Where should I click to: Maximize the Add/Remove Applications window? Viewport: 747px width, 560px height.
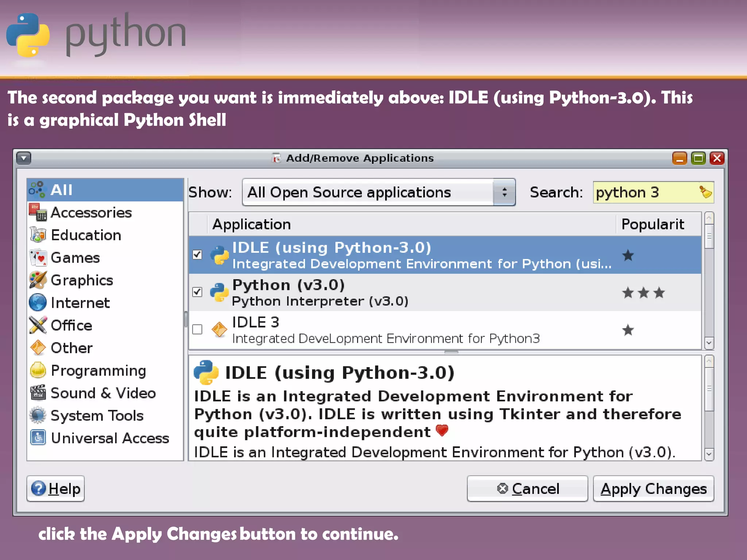(698, 158)
